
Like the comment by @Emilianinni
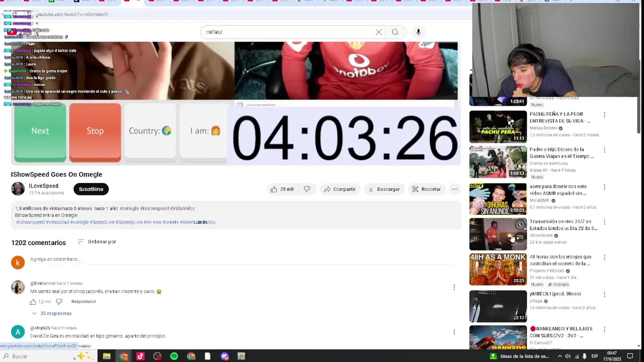pos(33,302)
